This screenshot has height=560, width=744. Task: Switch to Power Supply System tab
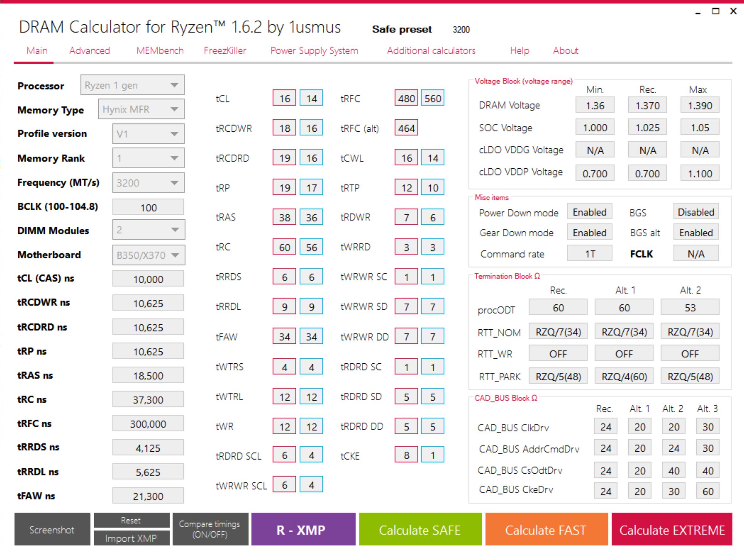click(x=314, y=51)
